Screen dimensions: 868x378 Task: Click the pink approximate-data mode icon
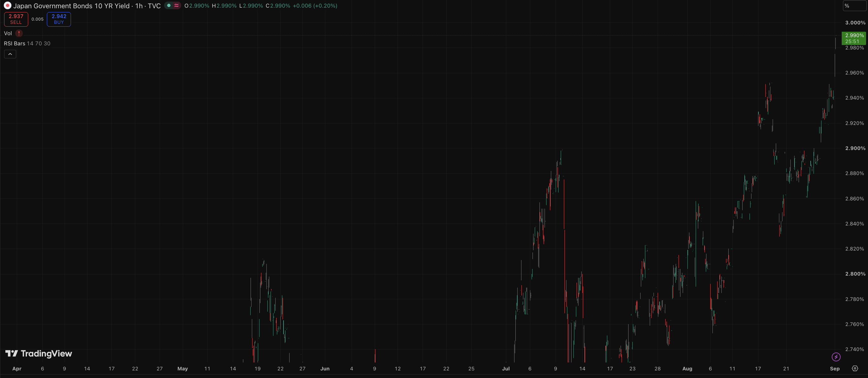[x=176, y=6]
